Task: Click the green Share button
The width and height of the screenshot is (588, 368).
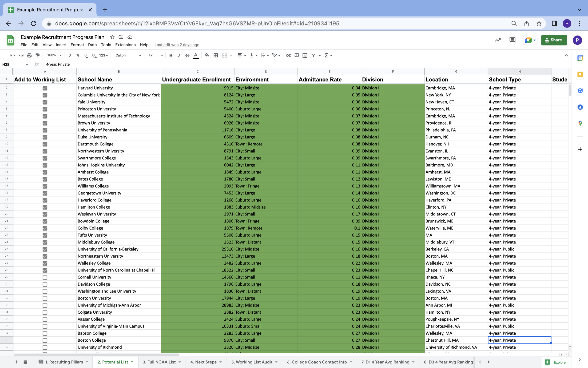Action: click(x=554, y=40)
